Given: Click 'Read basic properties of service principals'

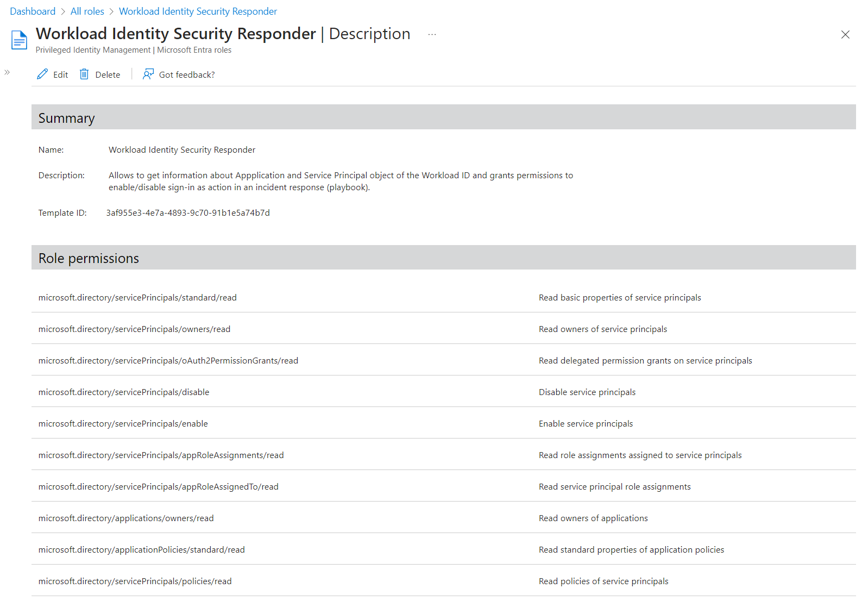Looking at the screenshot, I should 620,298.
